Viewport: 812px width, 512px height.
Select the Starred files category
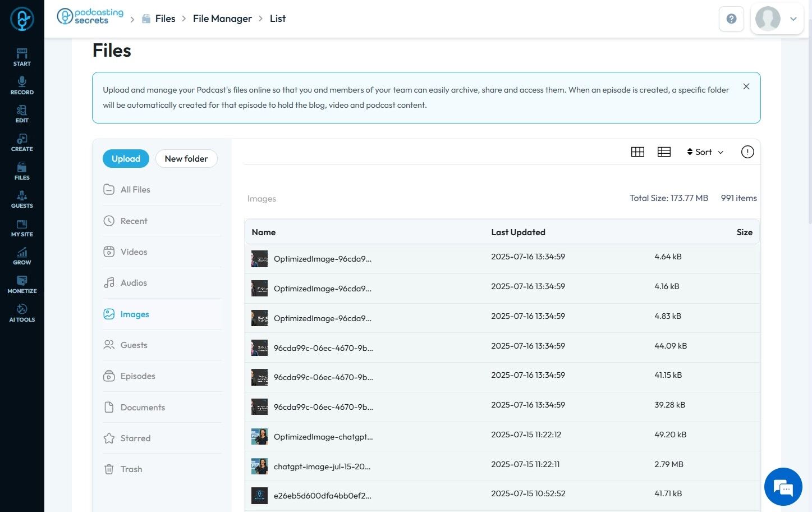135,438
